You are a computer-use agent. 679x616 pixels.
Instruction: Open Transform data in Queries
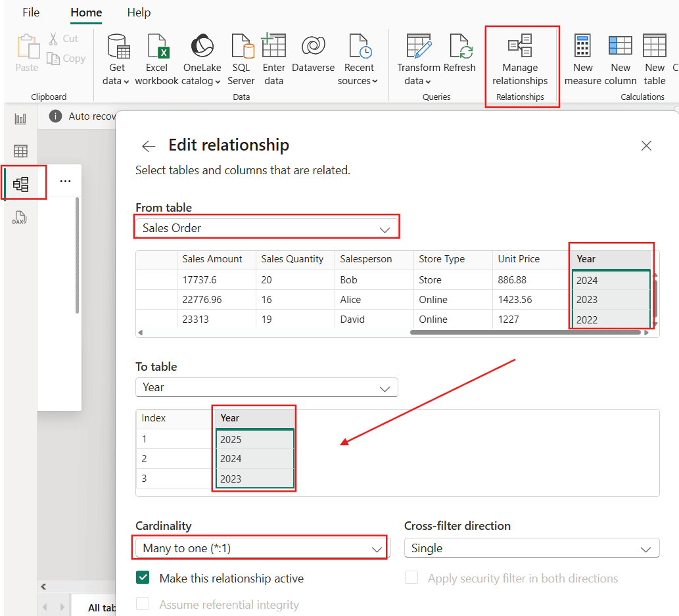[418, 59]
